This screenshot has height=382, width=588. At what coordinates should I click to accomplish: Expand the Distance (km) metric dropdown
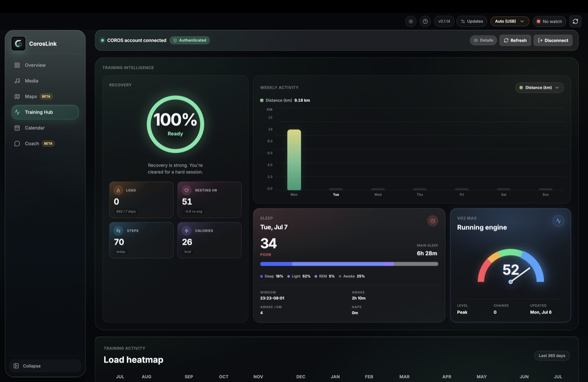pyautogui.click(x=539, y=87)
